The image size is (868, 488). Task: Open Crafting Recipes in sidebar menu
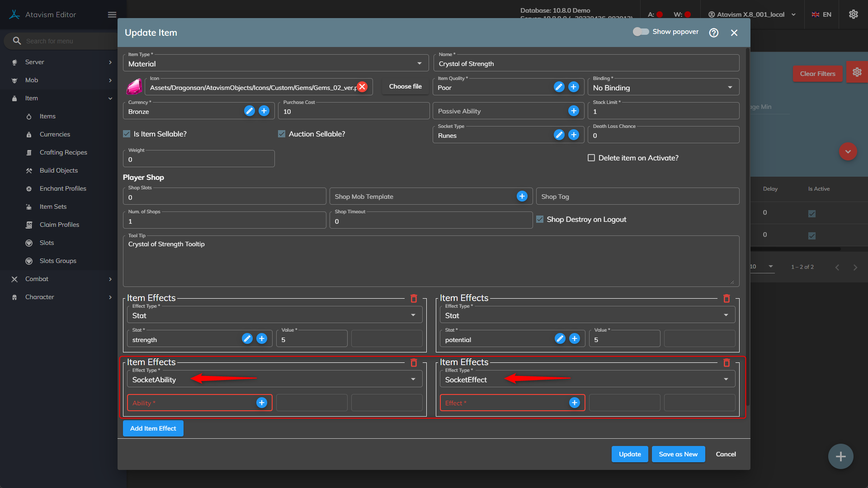click(x=63, y=152)
